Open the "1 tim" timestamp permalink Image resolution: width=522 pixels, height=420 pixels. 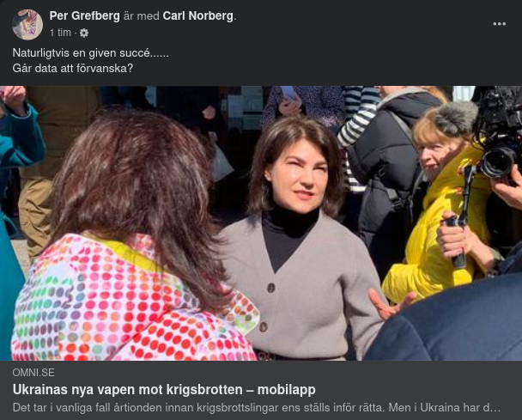pyautogui.click(x=60, y=33)
